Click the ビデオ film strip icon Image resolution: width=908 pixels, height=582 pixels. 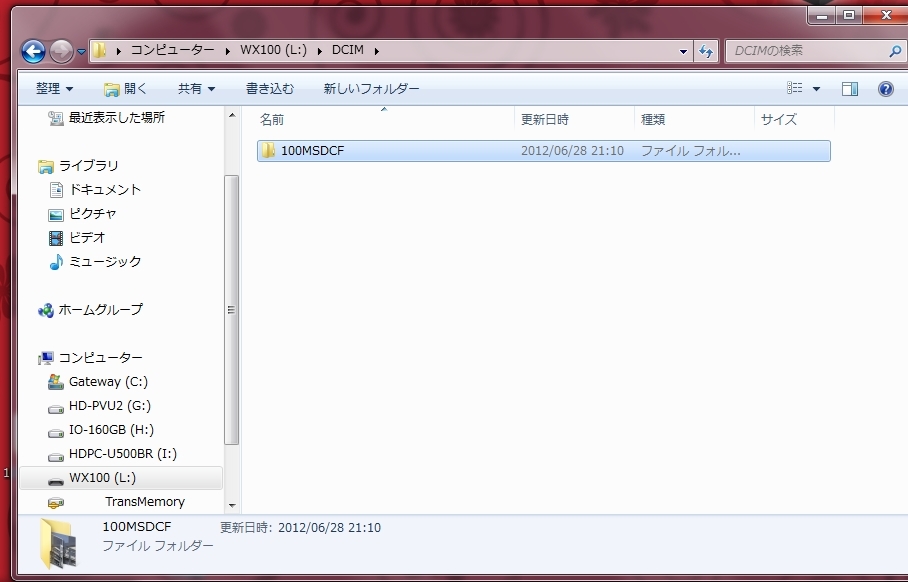coord(56,238)
